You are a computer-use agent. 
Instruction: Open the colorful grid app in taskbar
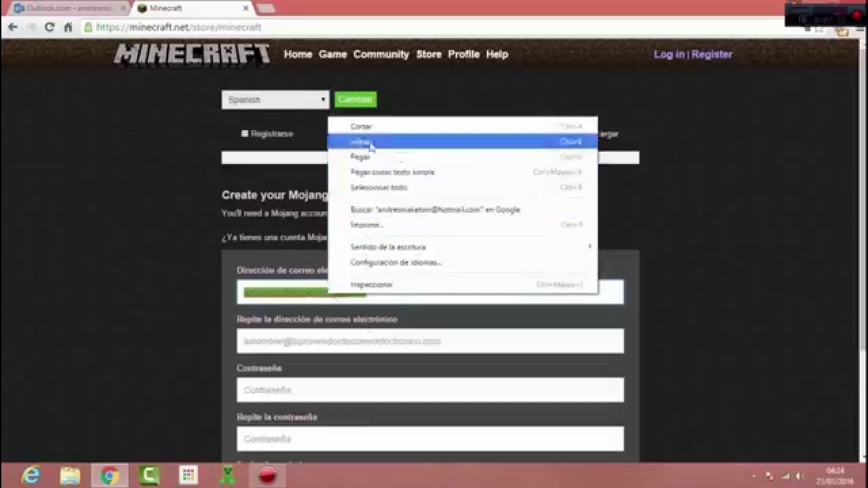tap(188, 476)
